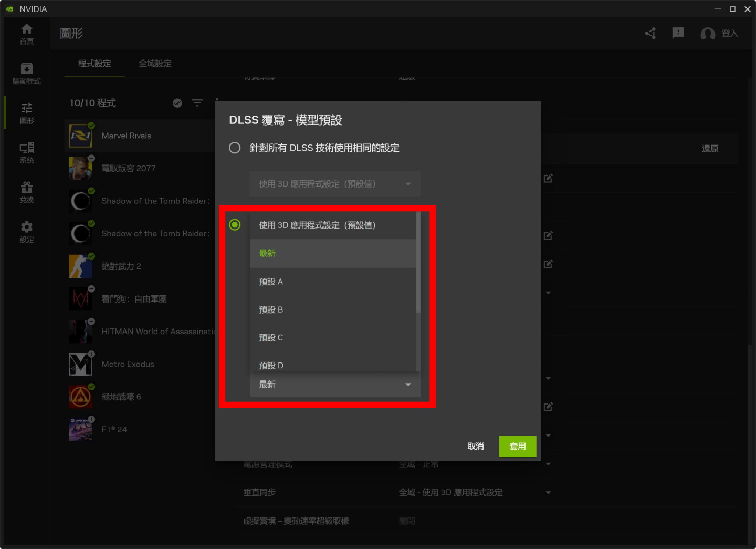Click the share icon in header

(x=650, y=34)
